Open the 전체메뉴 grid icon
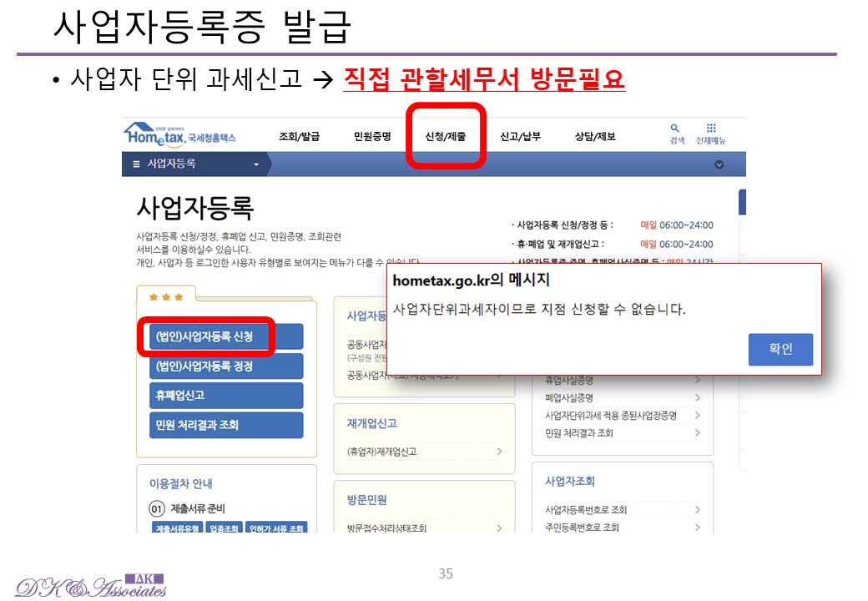 coord(711,128)
